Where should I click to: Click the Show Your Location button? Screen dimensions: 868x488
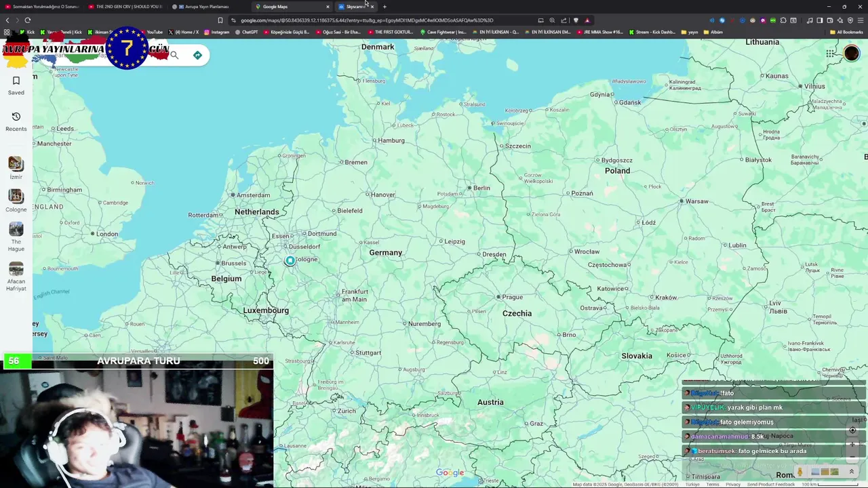852,430
